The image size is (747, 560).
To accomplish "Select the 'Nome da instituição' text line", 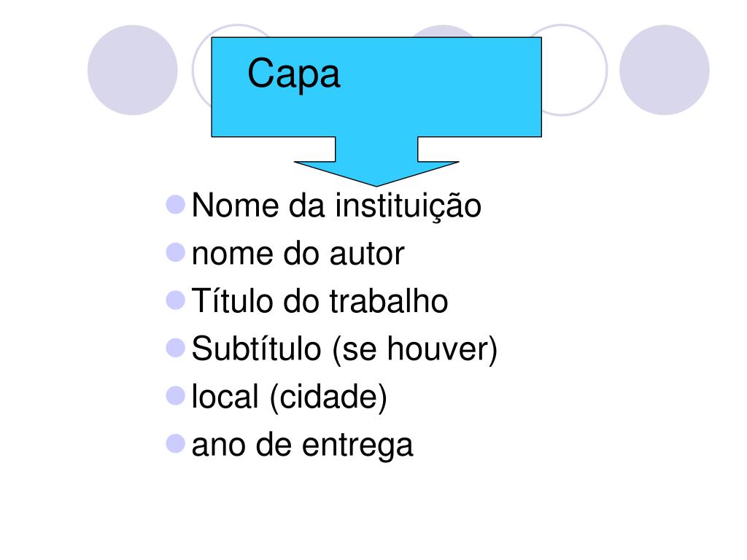I will [336, 206].
